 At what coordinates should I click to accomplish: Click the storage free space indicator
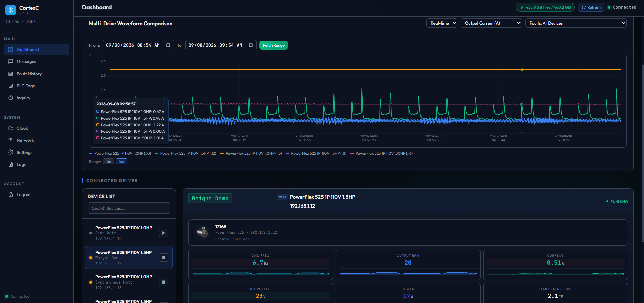tap(545, 7)
